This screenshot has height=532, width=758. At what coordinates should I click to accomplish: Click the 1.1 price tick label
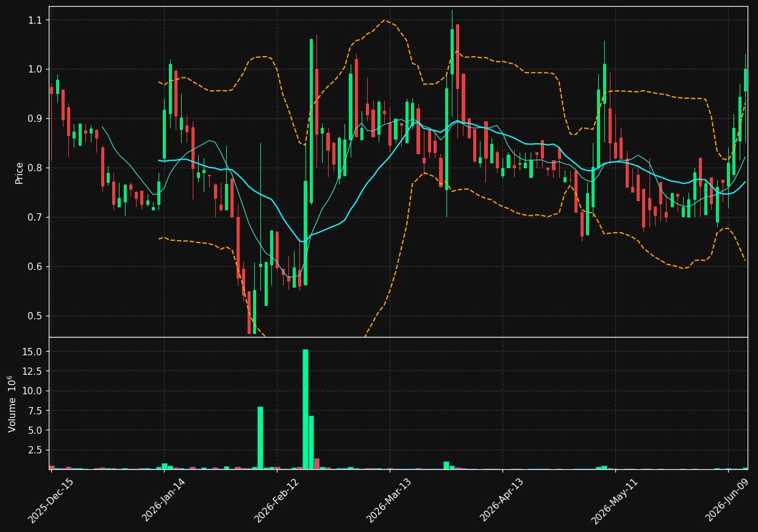[36, 20]
